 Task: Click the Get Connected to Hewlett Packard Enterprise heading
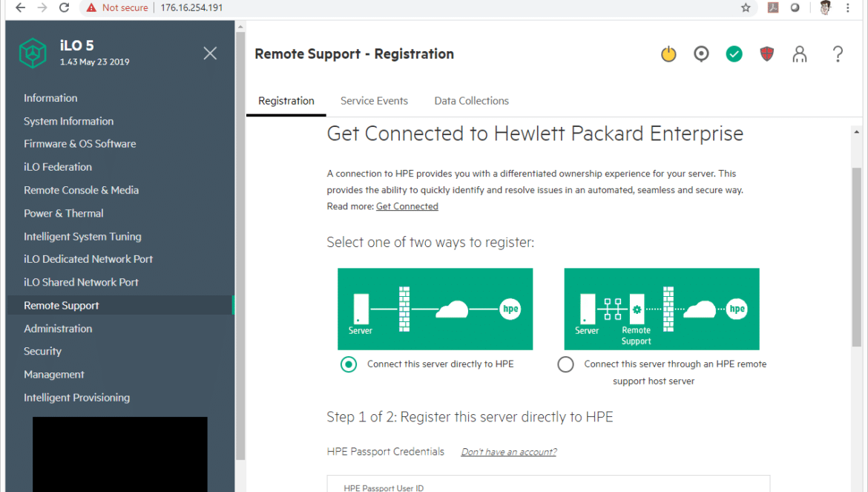[x=535, y=134]
